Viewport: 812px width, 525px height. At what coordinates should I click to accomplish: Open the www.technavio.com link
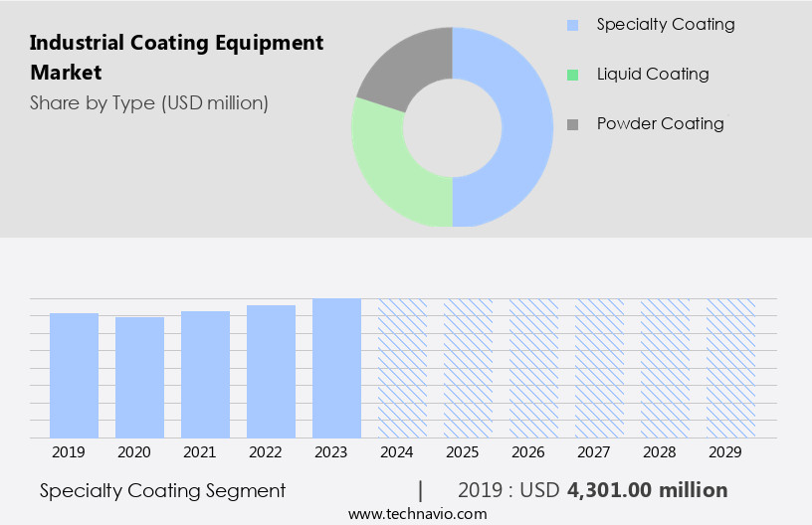point(417,513)
